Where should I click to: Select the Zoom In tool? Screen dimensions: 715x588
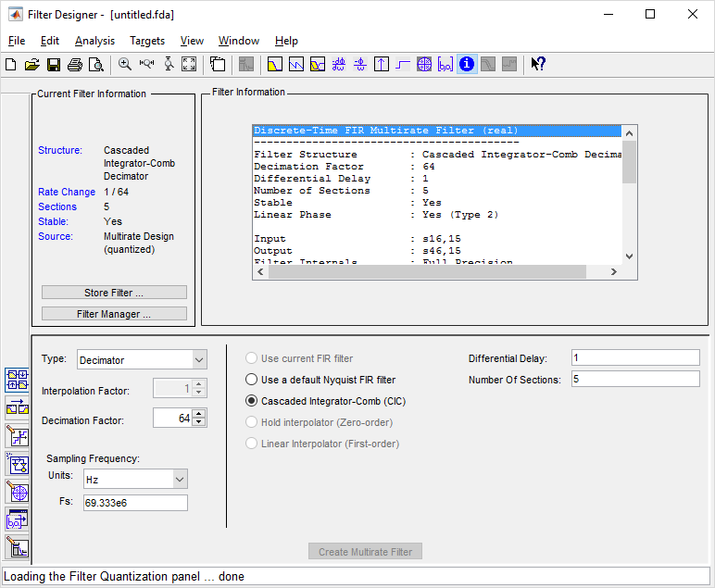point(125,65)
